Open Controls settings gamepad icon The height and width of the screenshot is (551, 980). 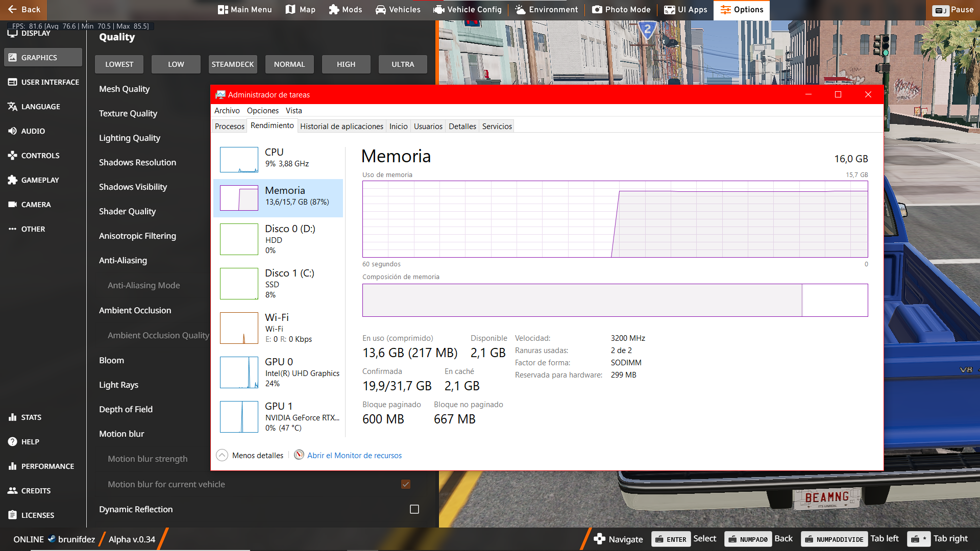click(x=13, y=156)
